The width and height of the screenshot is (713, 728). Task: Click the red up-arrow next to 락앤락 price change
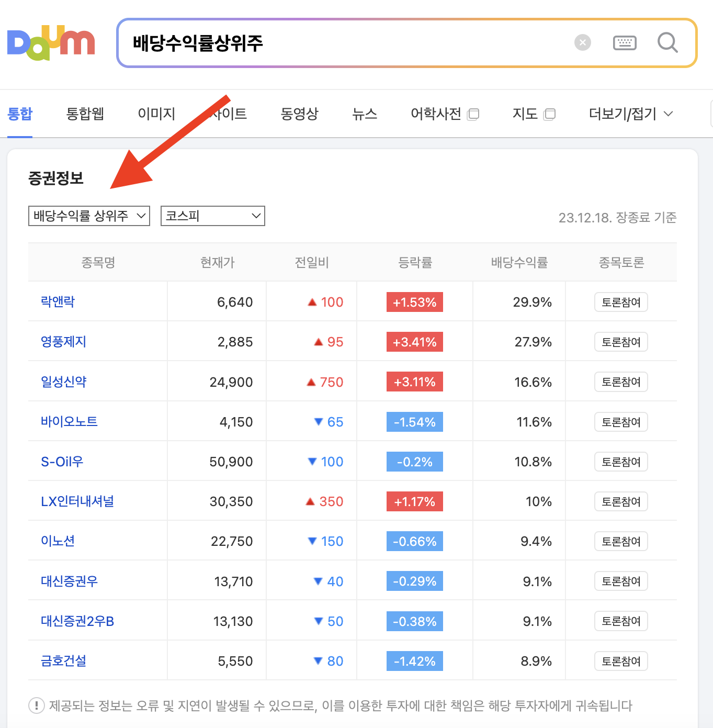pos(311,302)
